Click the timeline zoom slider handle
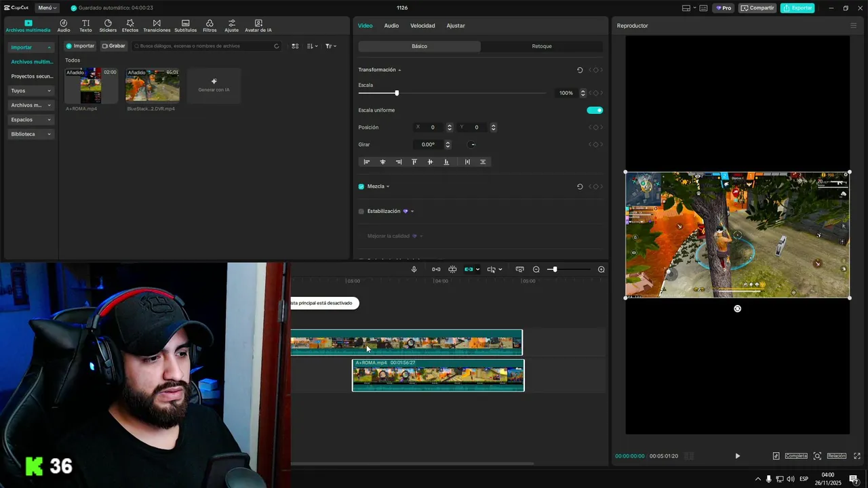 pyautogui.click(x=555, y=269)
